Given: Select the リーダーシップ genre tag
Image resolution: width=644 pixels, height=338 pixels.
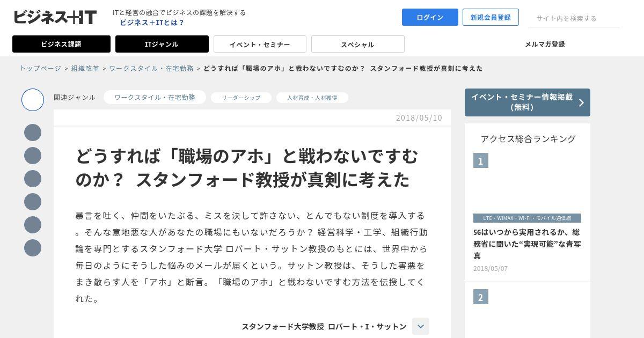Looking at the screenshot, I should point(241,98).
